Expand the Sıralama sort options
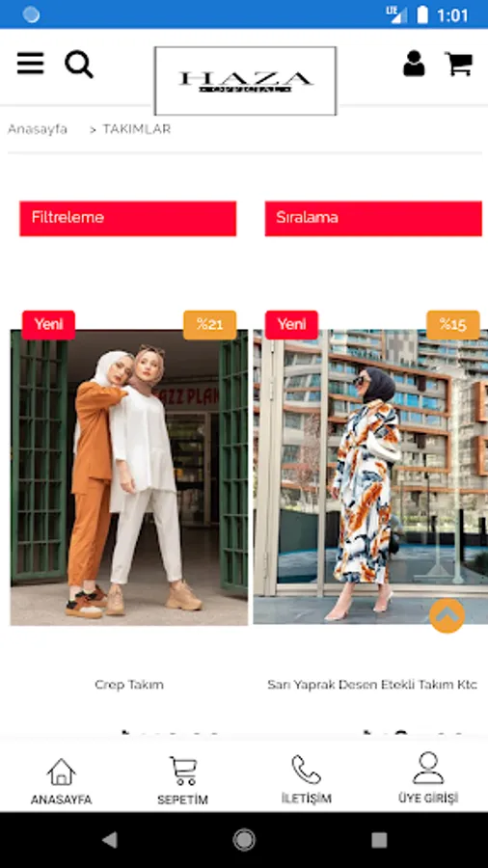The height and width of the screenshot is (868, 488). [x=373, y=219]
